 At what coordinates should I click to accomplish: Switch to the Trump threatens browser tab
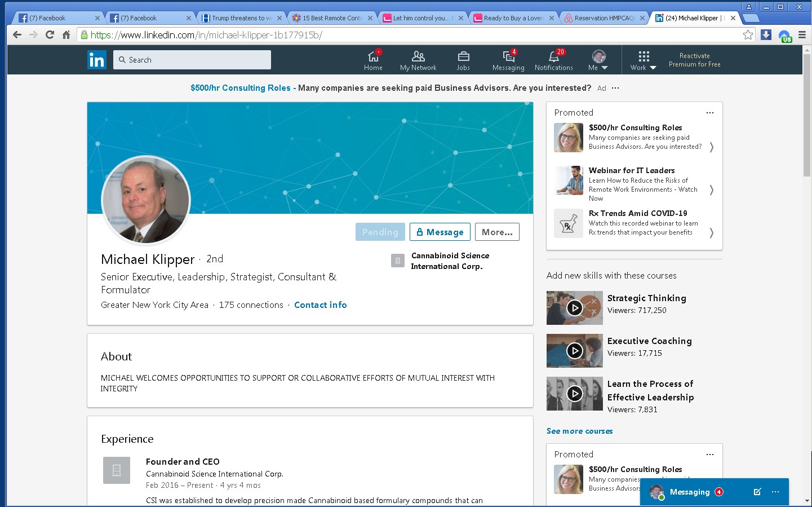click(x=241, y=18)
